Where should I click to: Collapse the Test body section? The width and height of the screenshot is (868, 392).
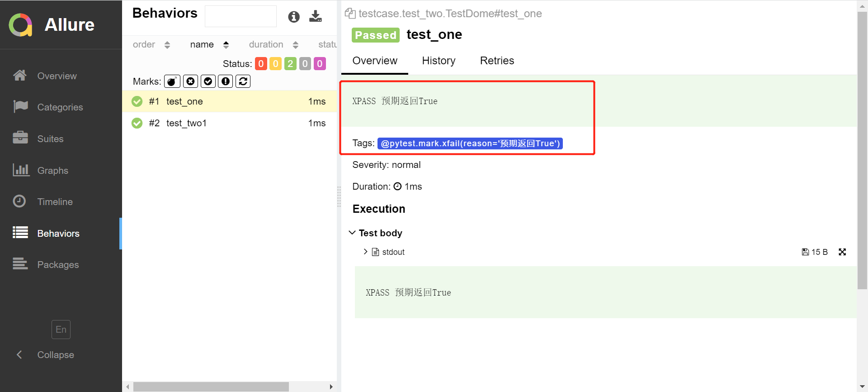pyautogui.click(x=376, y=233)
